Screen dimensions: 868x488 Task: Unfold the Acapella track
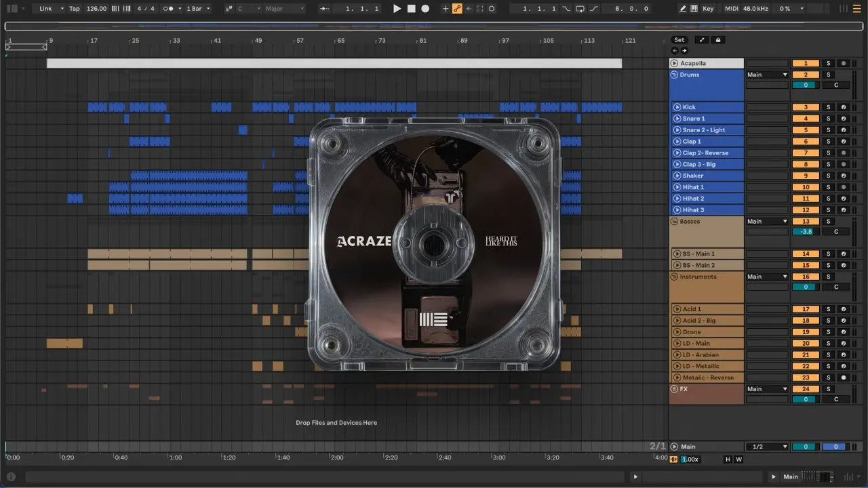click(675, 63)
